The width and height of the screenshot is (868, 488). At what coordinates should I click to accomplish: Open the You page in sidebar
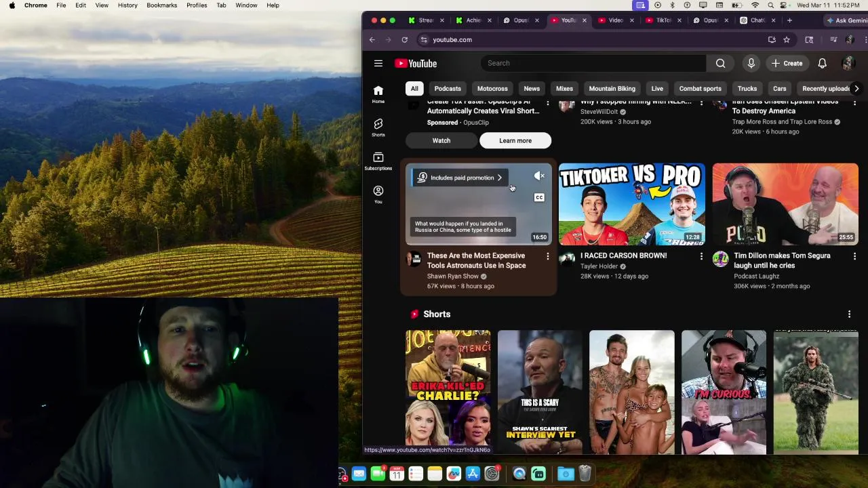coord(378,195)
